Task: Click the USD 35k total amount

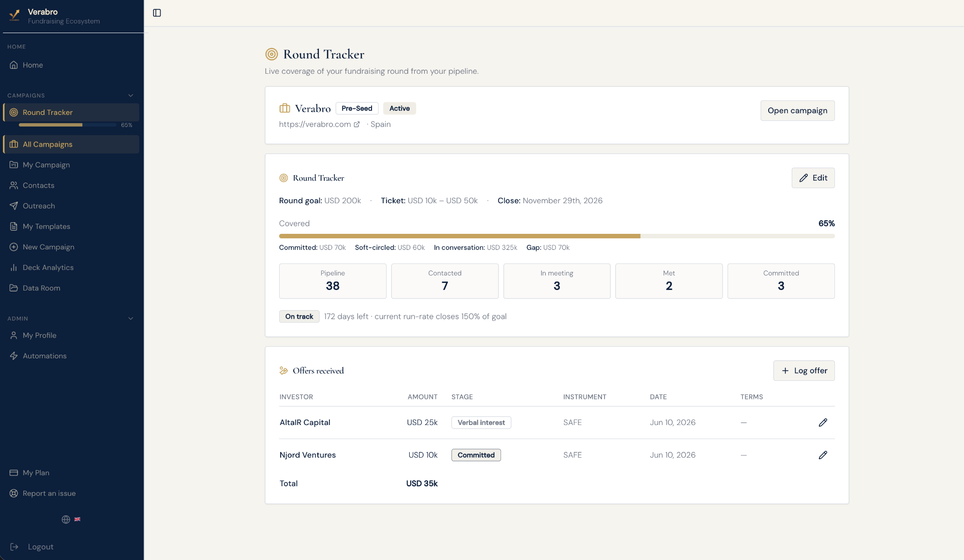Action: [x=422, y=484]
